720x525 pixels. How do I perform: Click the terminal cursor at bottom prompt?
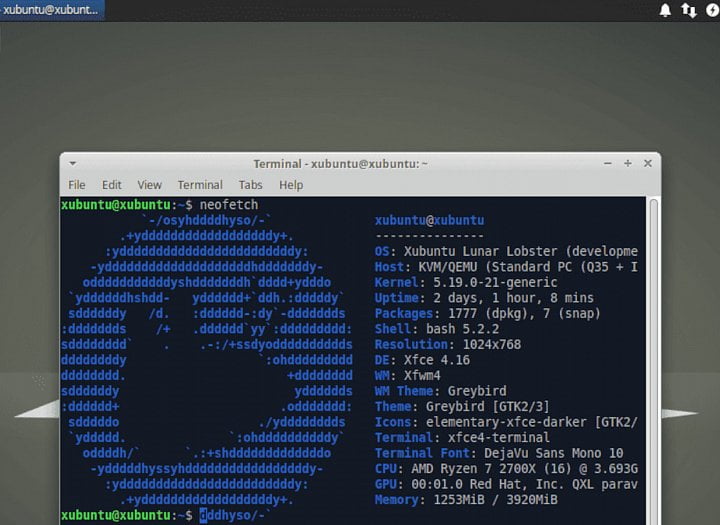(203, 516)
